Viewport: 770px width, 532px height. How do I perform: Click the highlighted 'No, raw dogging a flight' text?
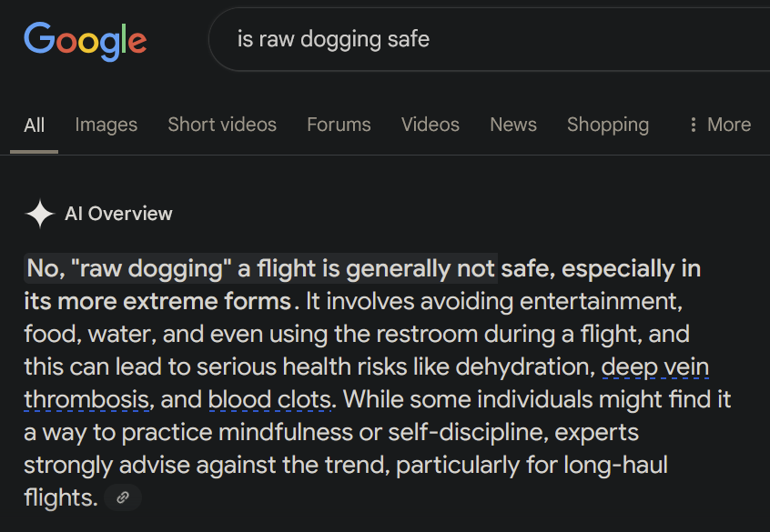[260, 268]
